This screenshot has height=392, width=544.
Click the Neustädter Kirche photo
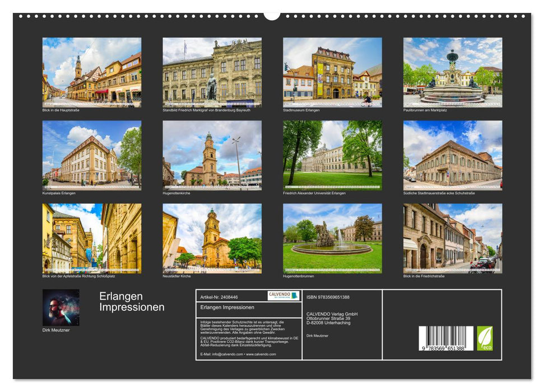click(212, 239)
